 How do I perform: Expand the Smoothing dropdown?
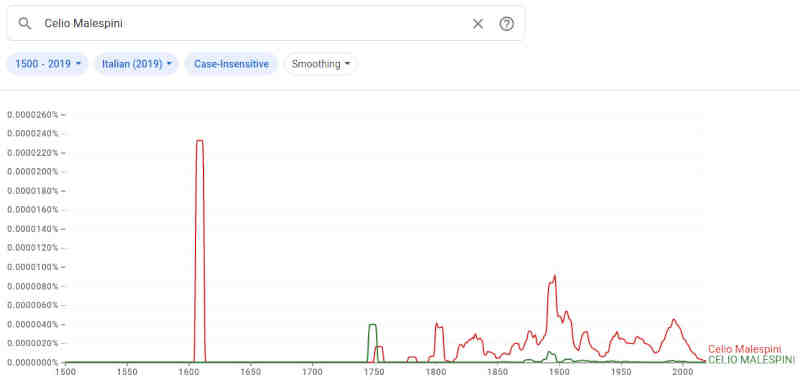(320, 64)
